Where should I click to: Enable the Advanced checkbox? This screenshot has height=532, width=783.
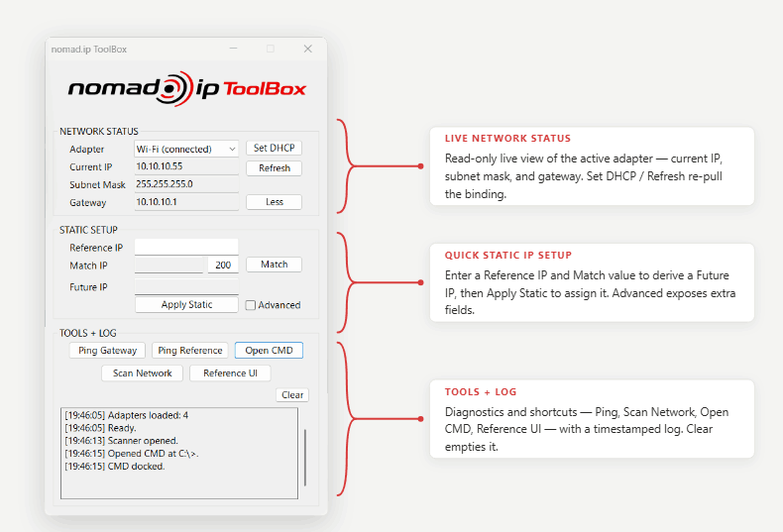point(251,305)
